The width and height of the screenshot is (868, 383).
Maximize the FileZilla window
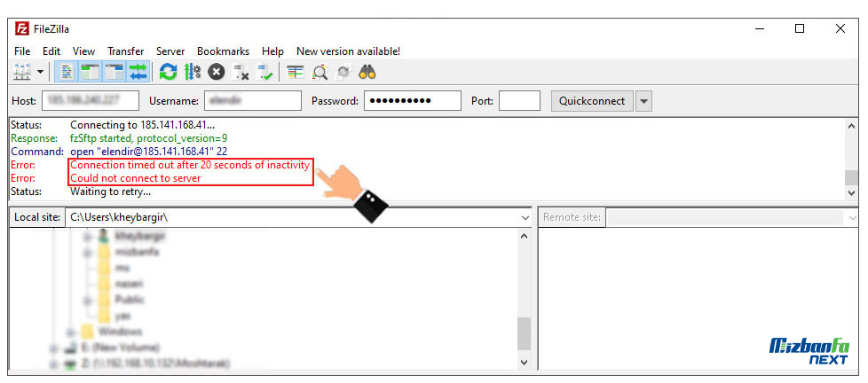[x=800, y=28]
